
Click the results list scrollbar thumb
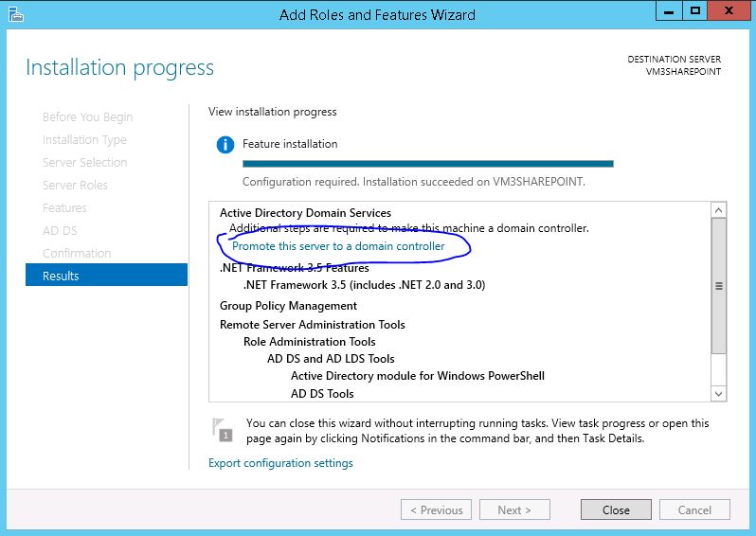pyautogui.click(x=718, y=286)
